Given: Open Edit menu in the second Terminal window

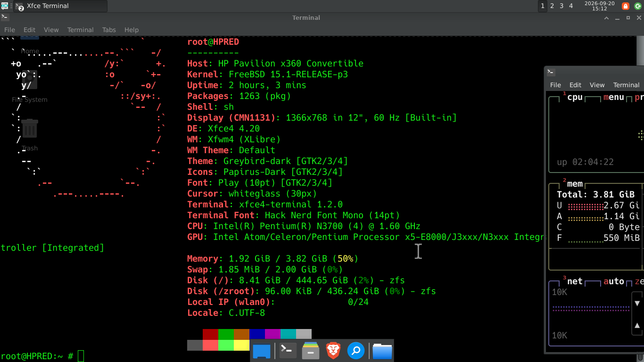Looking at the screenshot, I should tap(575, 85).
